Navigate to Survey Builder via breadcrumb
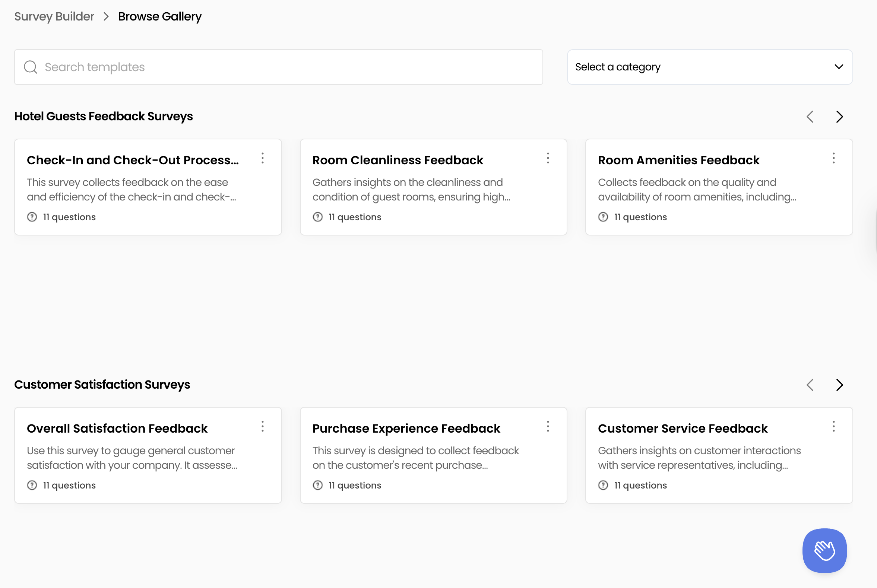 pos(54,16)
